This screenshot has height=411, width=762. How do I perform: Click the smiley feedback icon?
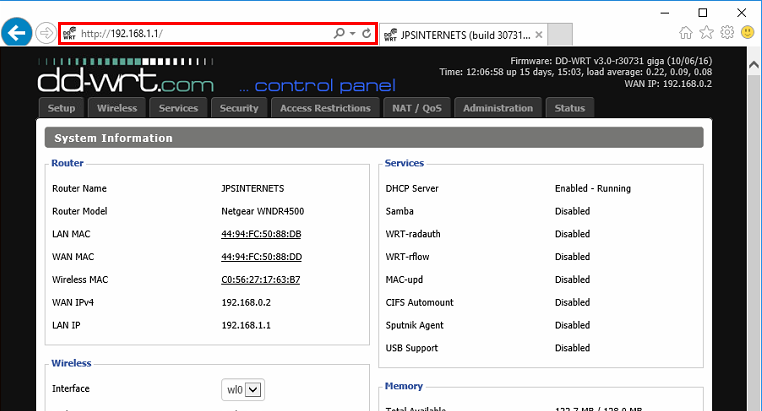tap(747, 33)
